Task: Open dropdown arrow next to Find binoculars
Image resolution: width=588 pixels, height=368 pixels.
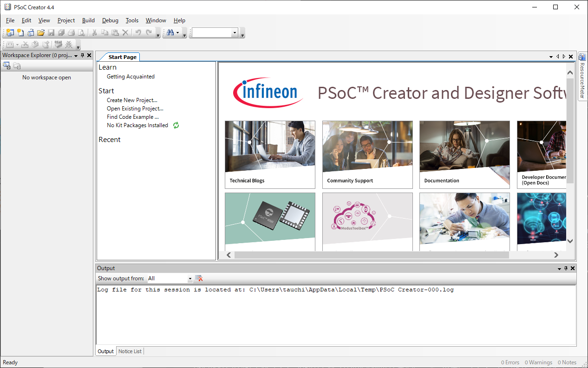Action: point(177,33)
